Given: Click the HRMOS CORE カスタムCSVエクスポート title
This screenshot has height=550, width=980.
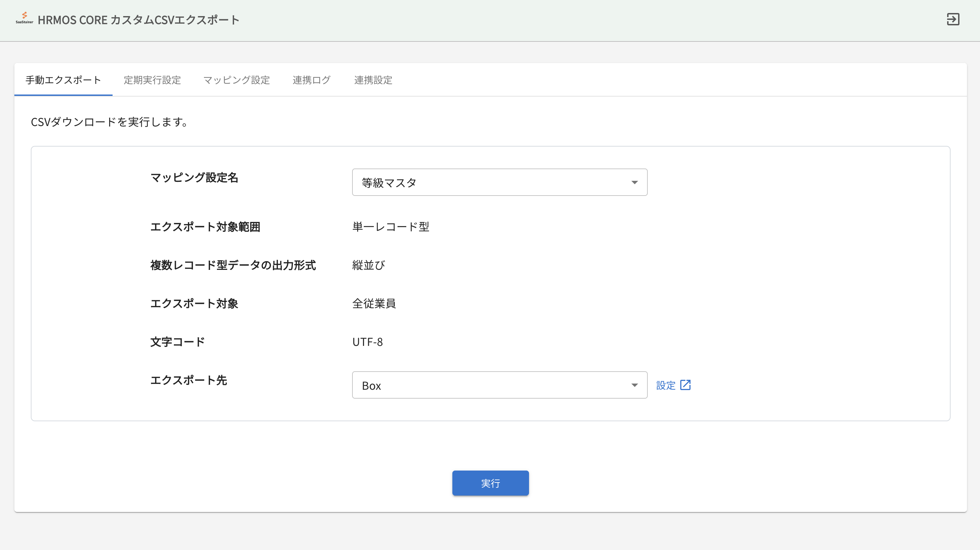Looking at the screenshot, I should (x=139, y=20).
